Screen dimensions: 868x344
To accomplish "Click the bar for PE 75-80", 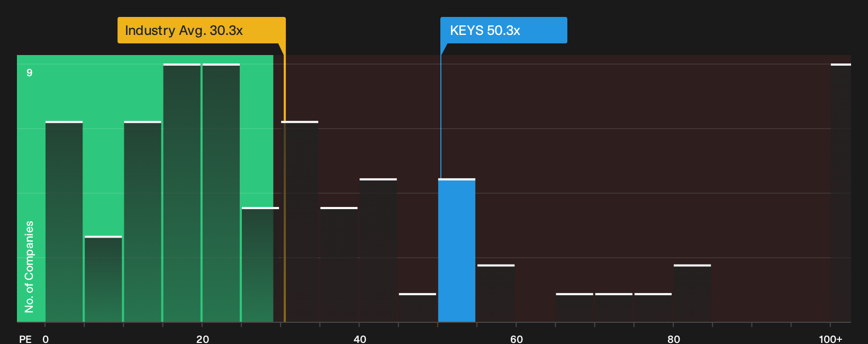I will (653, 307).
